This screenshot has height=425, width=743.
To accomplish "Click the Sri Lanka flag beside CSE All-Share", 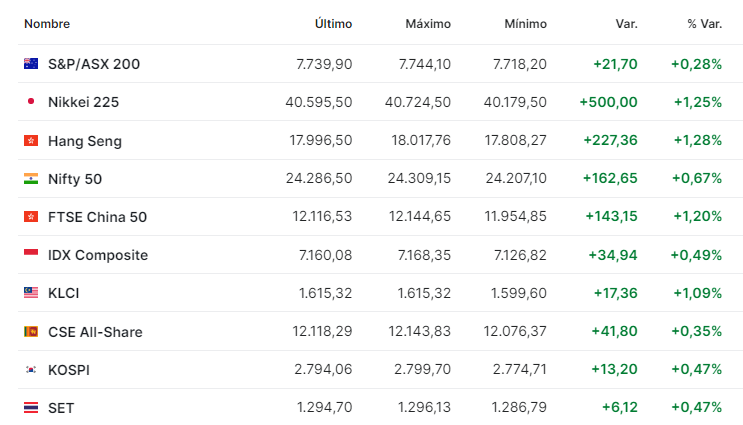I will click(x=31, y=331).
